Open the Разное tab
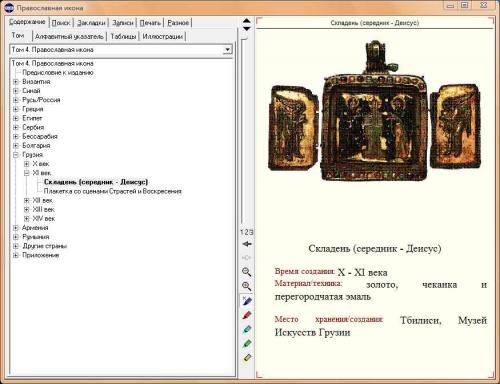 (178, 23)
